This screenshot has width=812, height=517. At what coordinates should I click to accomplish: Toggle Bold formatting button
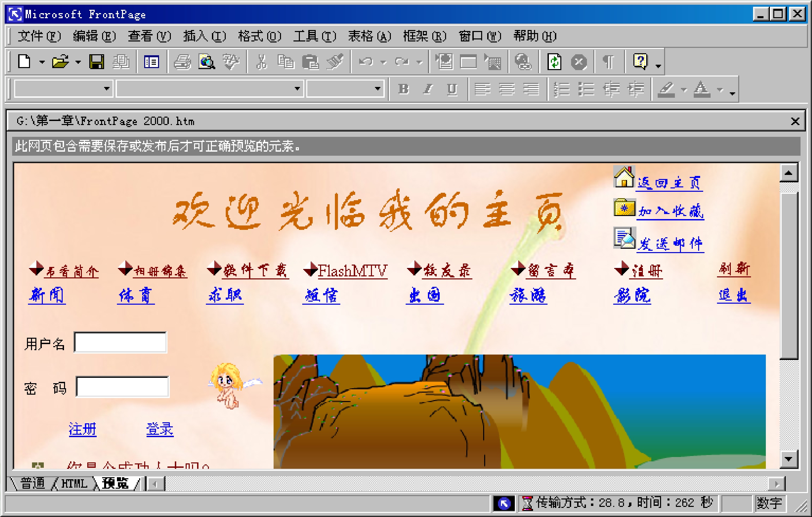403,89
